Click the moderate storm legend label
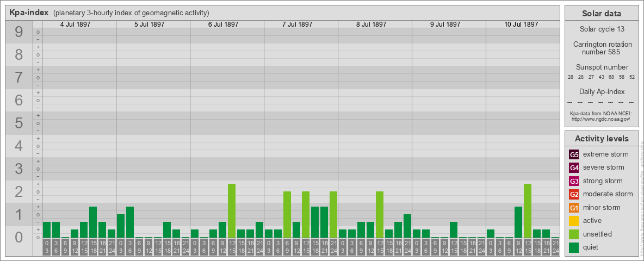This screenshot has width=644, height=261. coord(608,194)
